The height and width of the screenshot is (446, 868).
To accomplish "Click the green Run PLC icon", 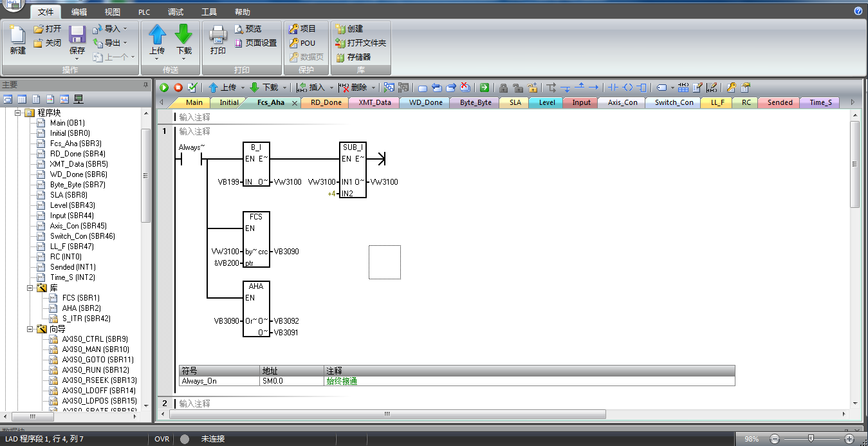I will [164, 88].
